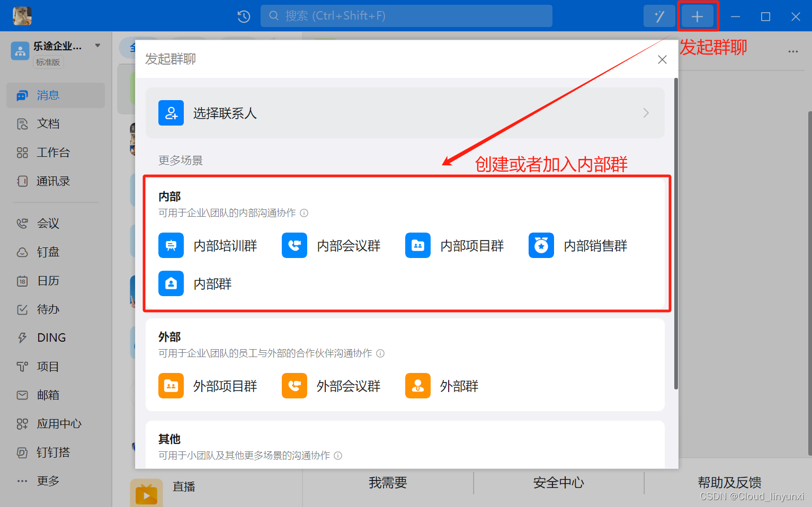Click the 日历 calendar icon
The image size is (812, 507).
[22, 281]
